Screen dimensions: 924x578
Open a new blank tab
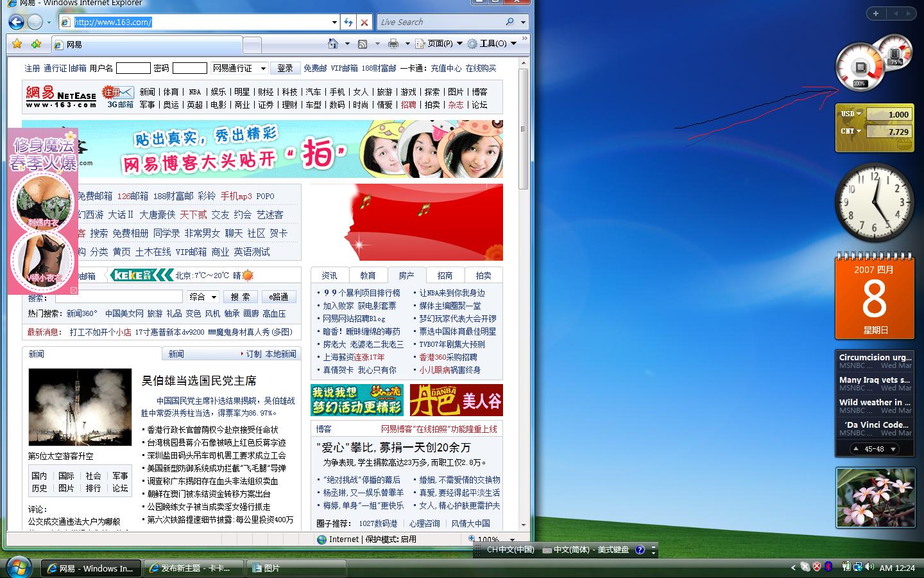pyautogui.click(x=252, y=44)
